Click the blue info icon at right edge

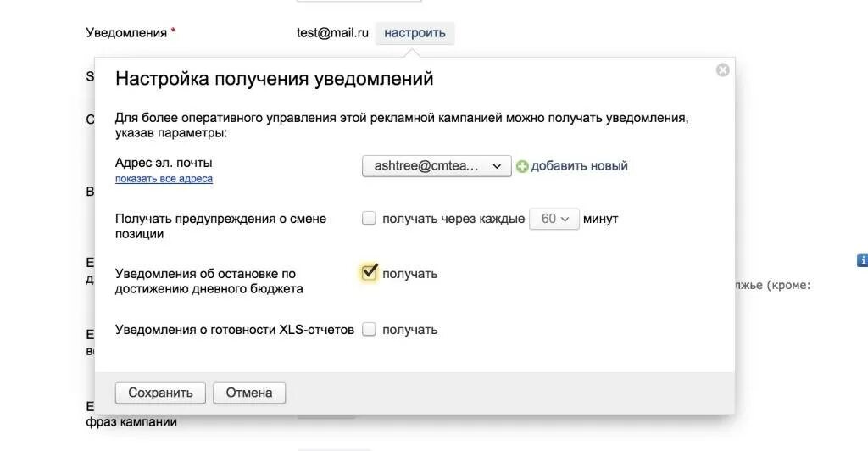tap(862, 260)
